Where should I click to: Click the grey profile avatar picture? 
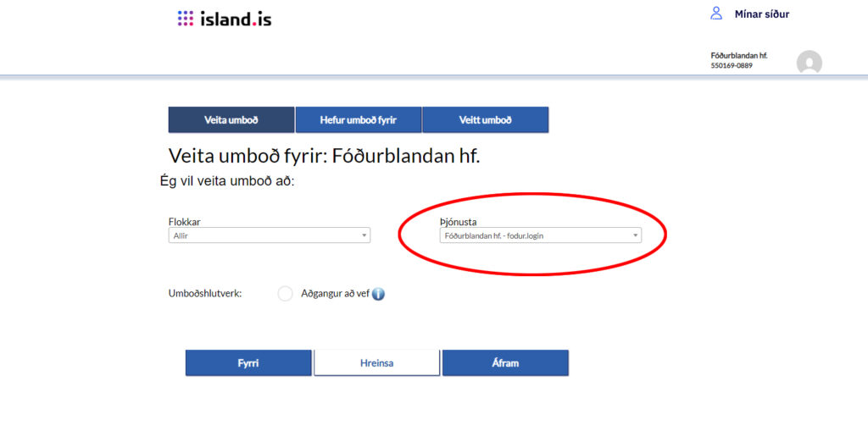809,63
